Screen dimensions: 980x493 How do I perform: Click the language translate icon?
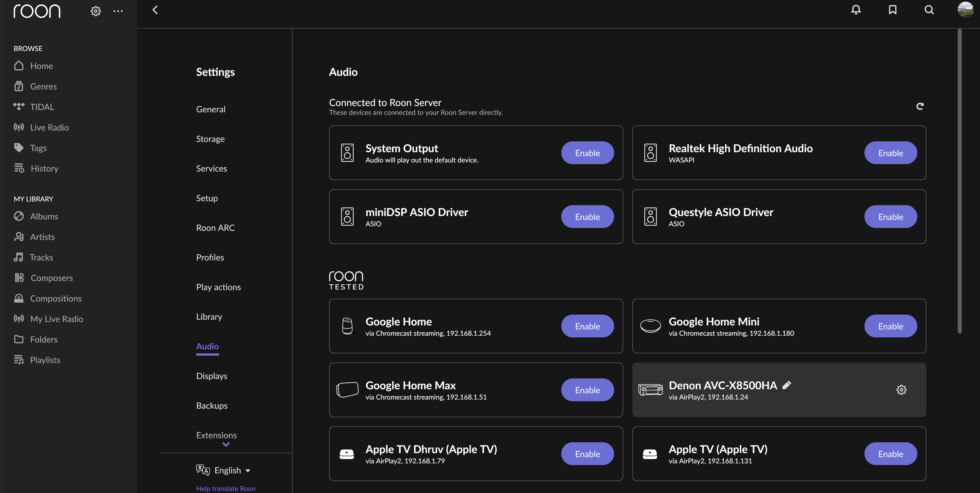pos(203,470)
